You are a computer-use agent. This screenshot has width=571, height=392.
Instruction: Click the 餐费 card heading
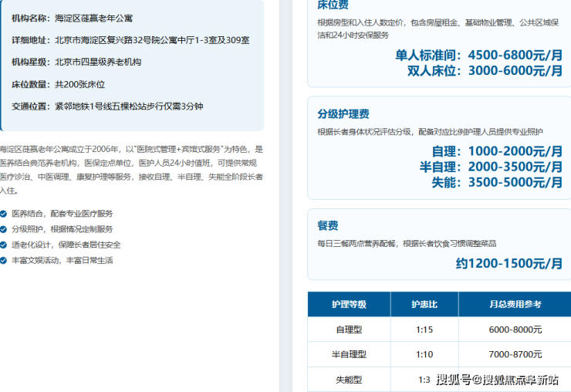[328, 225]
